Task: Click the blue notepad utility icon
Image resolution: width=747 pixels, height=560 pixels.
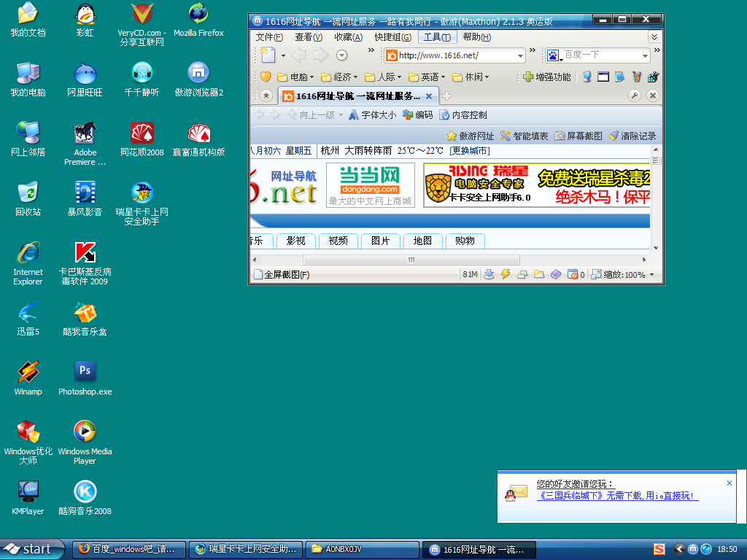Action: pos(619,77)
